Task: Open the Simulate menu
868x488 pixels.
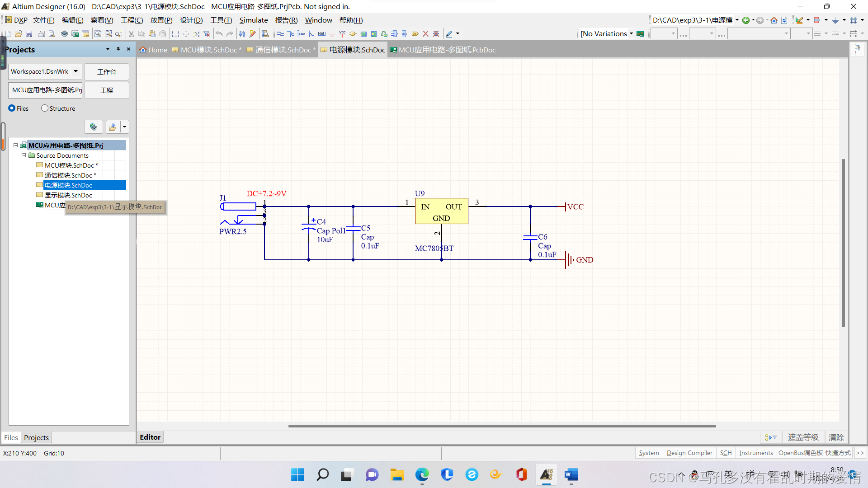Action: 253,20
